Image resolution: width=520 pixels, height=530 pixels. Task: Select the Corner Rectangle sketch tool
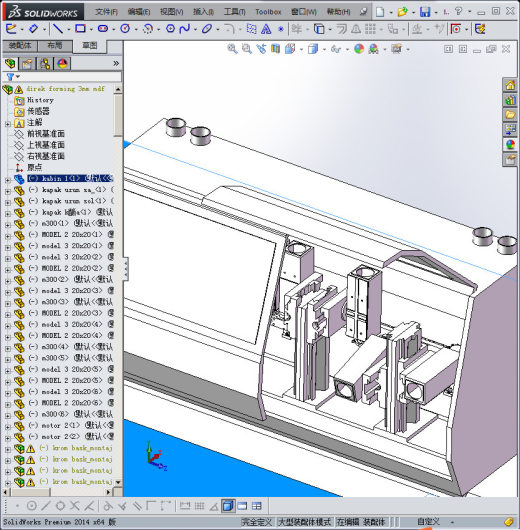[80, 29]
